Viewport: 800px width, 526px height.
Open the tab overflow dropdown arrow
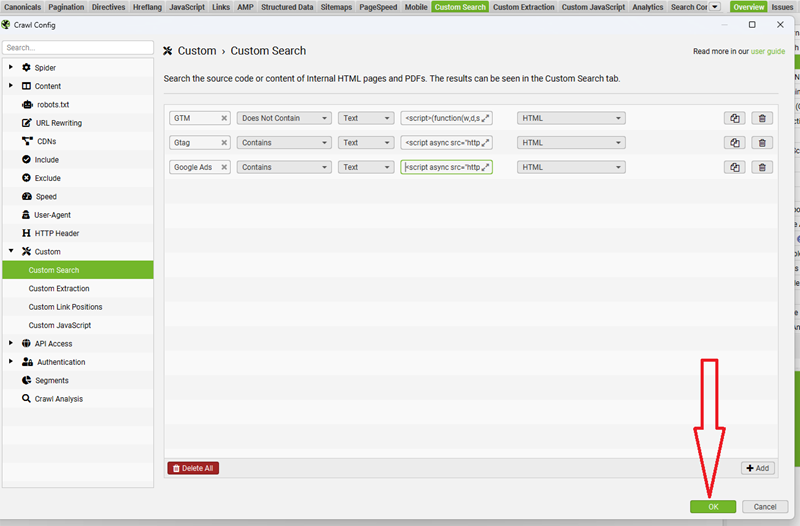pyautogui.click(x=715, y=7)
